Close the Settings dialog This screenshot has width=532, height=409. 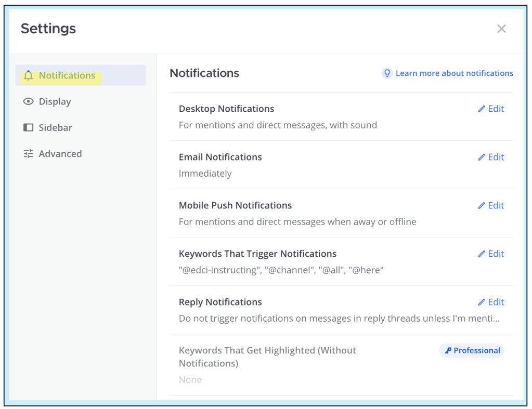(501, 29)
